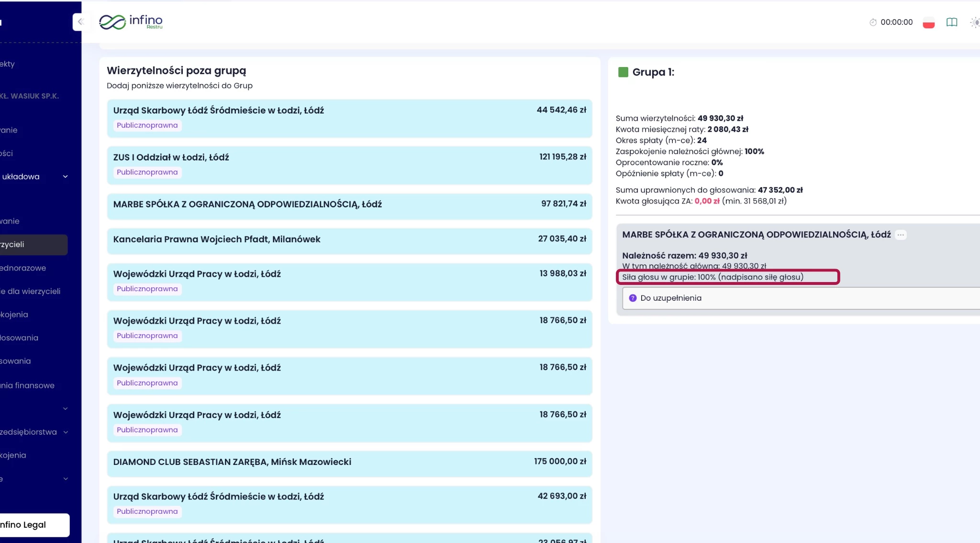
Task: Open the language selector with the Polish flag
Action: (928, 23)
